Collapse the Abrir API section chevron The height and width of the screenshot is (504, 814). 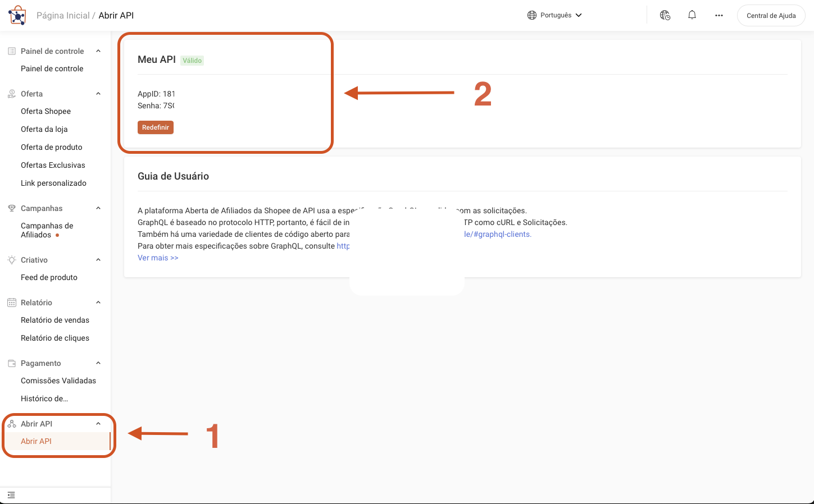click(x=98, y=424)
